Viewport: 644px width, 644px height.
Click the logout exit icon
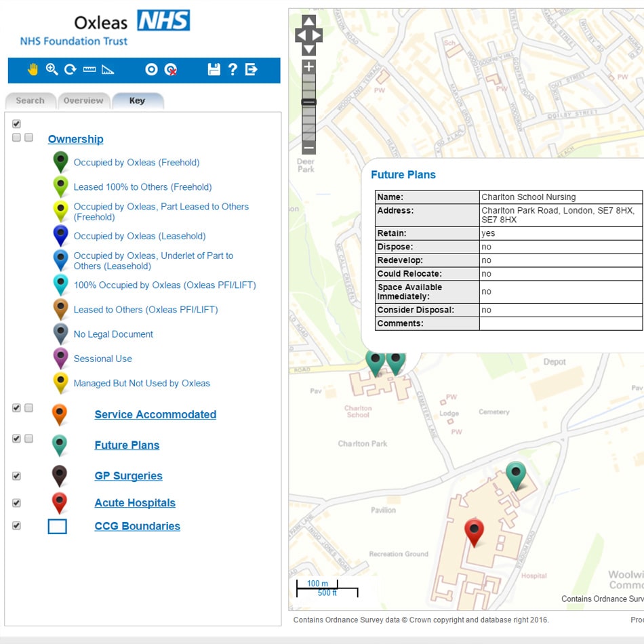(251, 69)
